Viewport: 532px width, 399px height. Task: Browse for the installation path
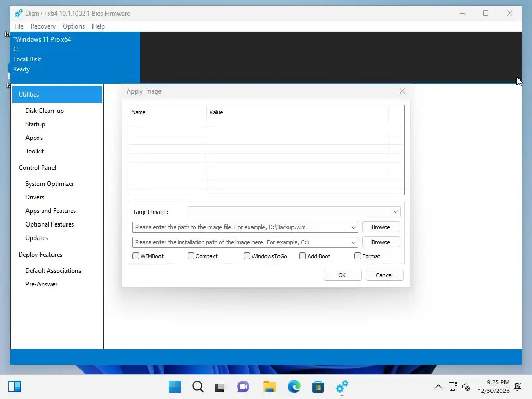click(x=381, y=242)
